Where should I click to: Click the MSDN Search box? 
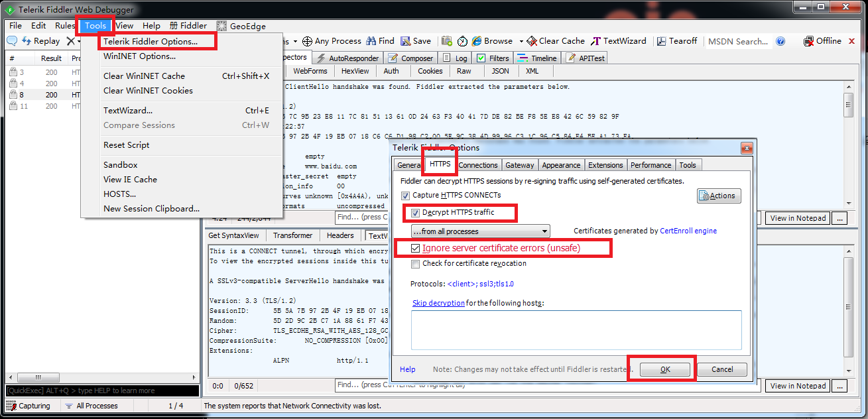coord(738,41)
